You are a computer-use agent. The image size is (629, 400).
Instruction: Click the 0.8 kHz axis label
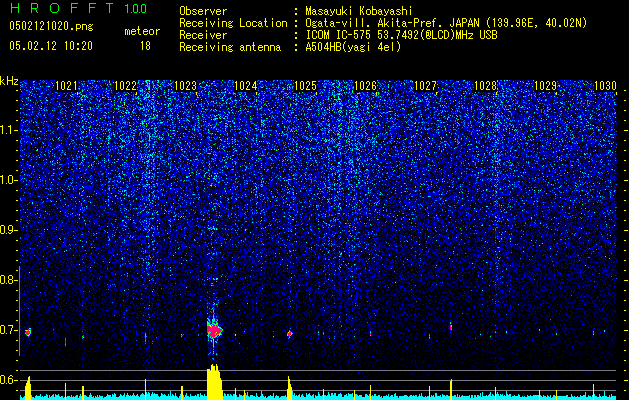(7, 280)
